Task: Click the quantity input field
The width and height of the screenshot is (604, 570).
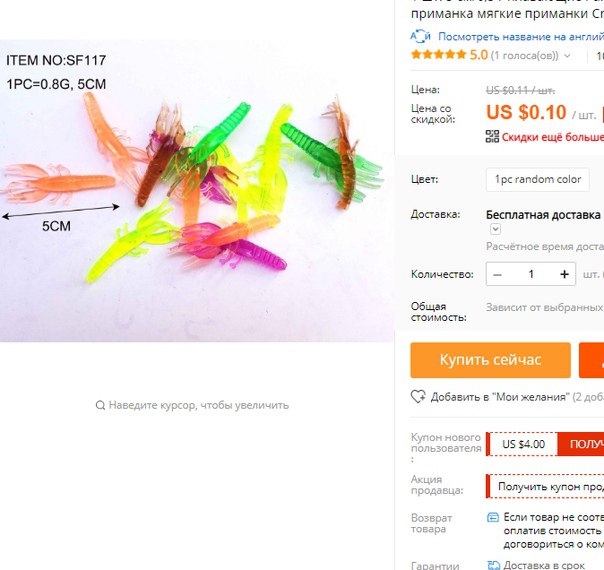Action: pos(531,274)
